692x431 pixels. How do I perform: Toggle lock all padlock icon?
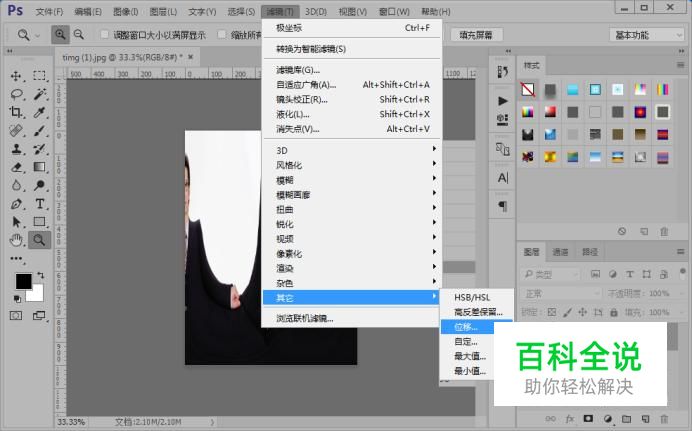click(613, 312)
